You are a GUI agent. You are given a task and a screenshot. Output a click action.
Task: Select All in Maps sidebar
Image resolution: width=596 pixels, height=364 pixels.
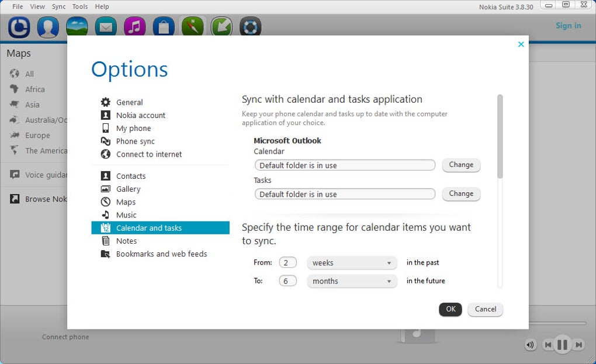(x=34, y=74)
